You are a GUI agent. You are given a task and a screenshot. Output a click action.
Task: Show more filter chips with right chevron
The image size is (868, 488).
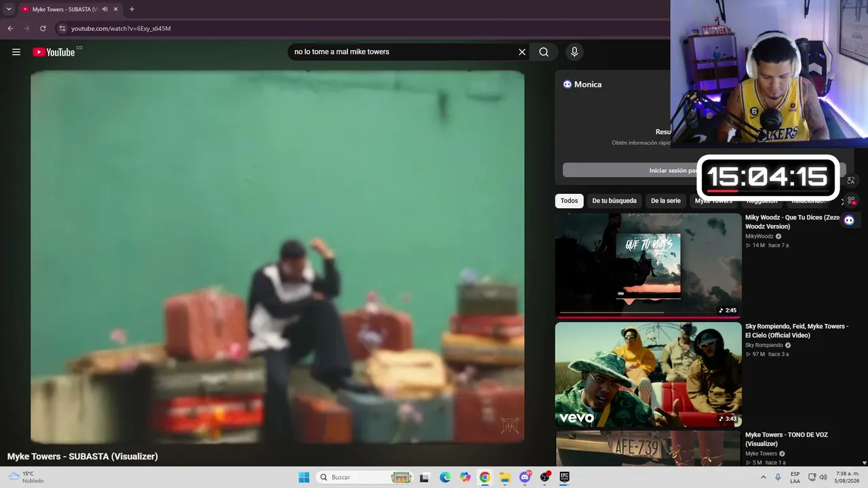pyautogui.click(x=843, y=201)
